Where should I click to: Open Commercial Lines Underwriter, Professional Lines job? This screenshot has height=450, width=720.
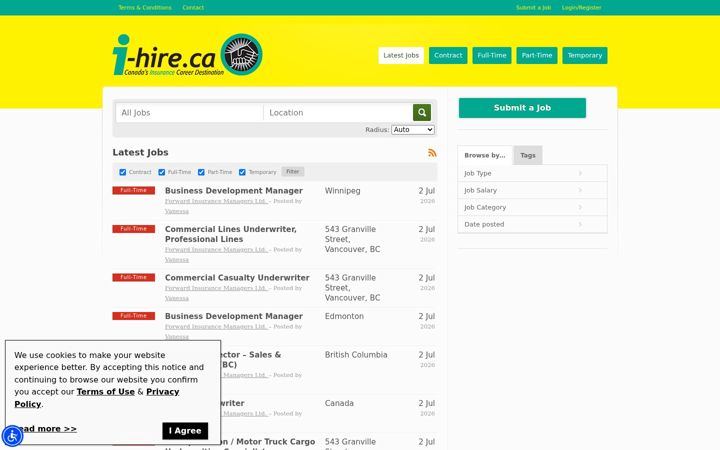231,234
